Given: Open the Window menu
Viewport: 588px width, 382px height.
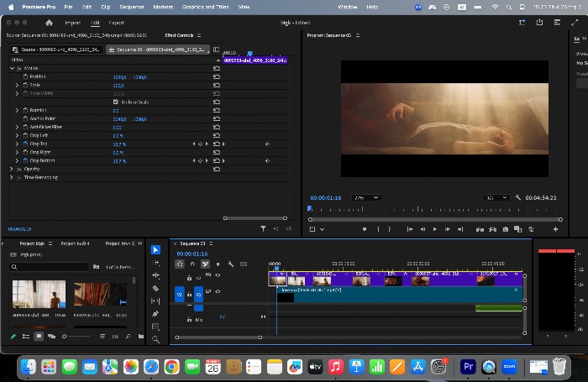Looking at the screenshot, I should [347, 7].
